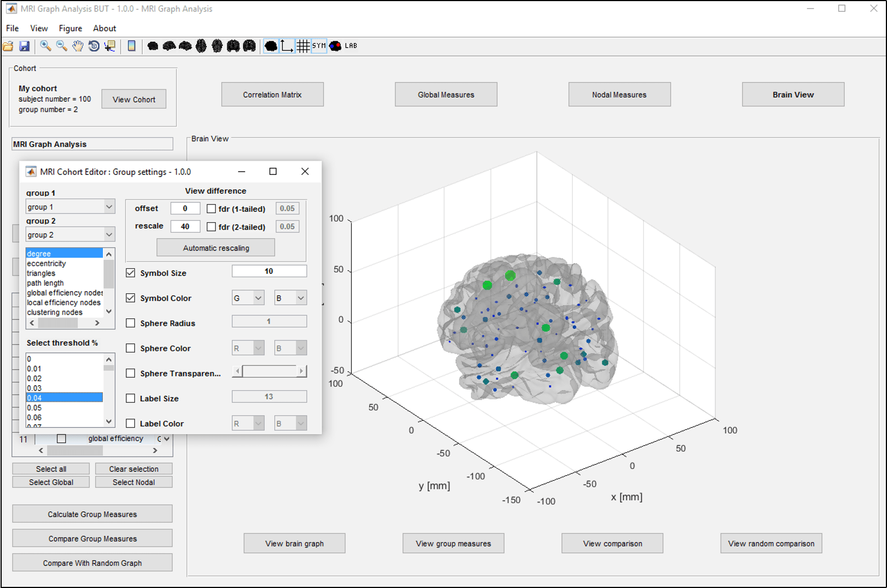Click the measures list horizontal scrollbar
This screenshot has height=588, width=887.
coord(65,323)
